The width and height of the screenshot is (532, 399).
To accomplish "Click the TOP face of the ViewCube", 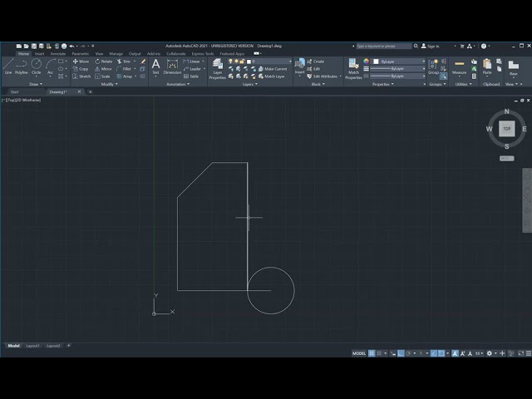I will tap(506, 129).
